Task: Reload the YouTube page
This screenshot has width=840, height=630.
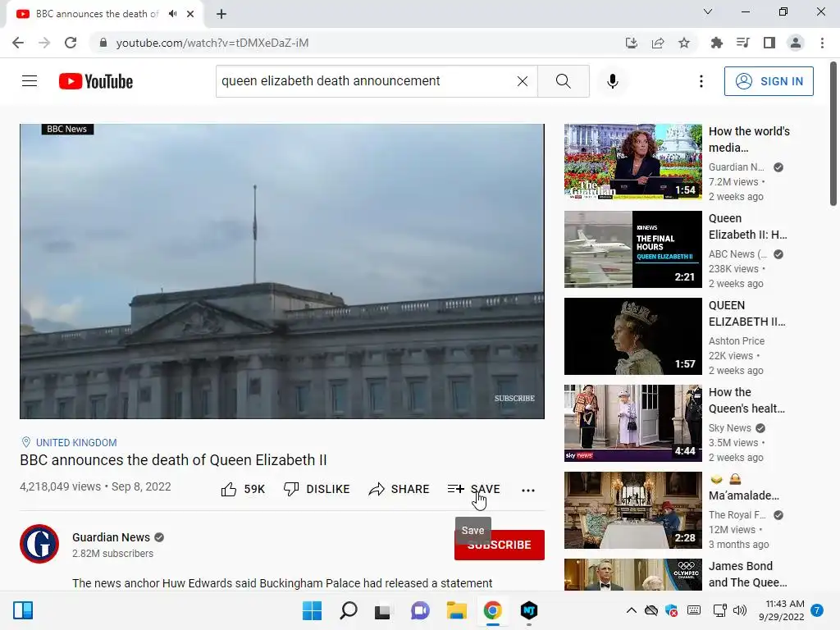Action: point(71,43)
